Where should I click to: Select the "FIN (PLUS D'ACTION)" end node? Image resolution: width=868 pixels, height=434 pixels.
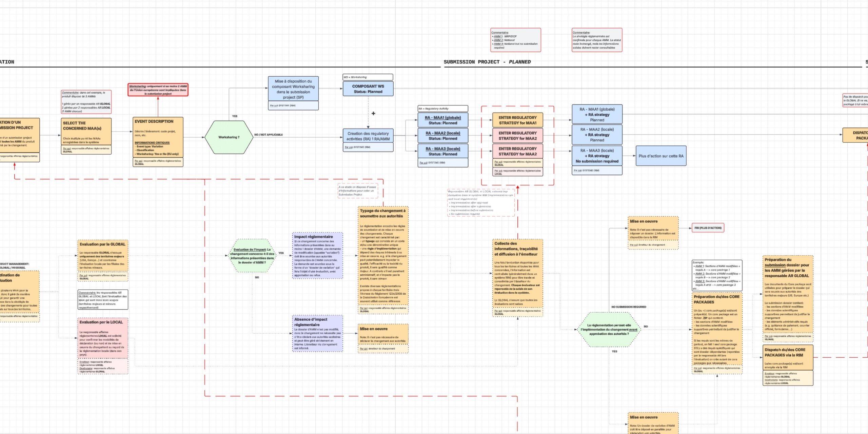(708, 228)
